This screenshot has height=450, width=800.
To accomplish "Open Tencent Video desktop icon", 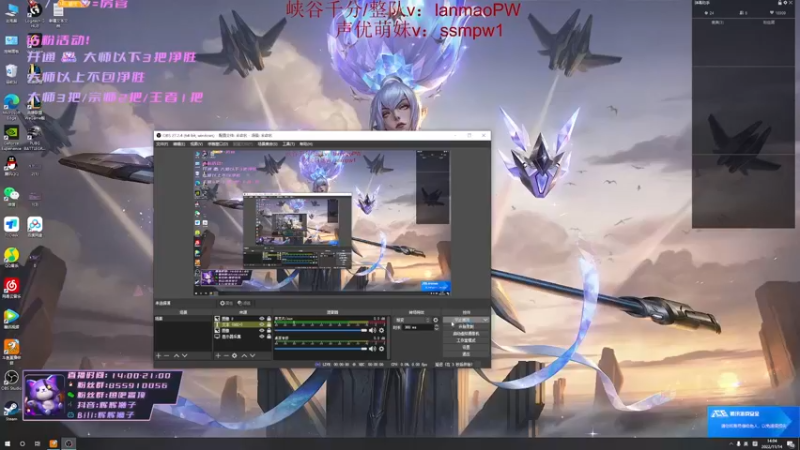I will tap(11, 319).
